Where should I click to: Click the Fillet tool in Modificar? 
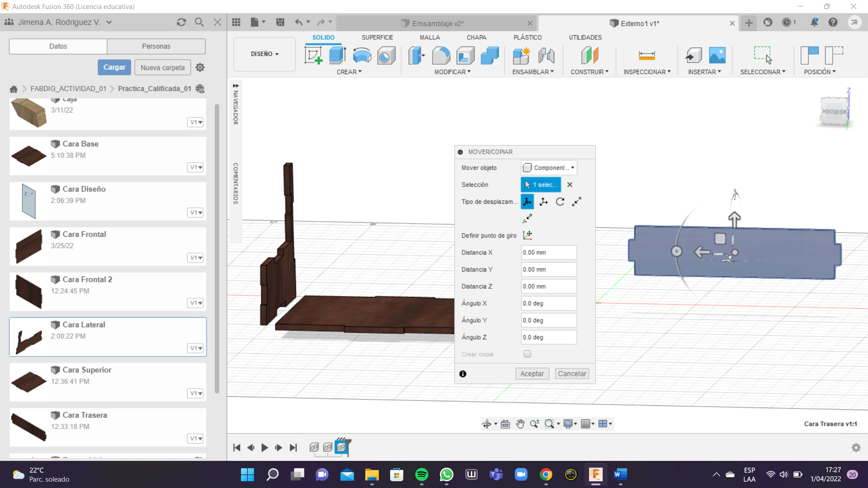pyautogui.click(x=441, y=56)
